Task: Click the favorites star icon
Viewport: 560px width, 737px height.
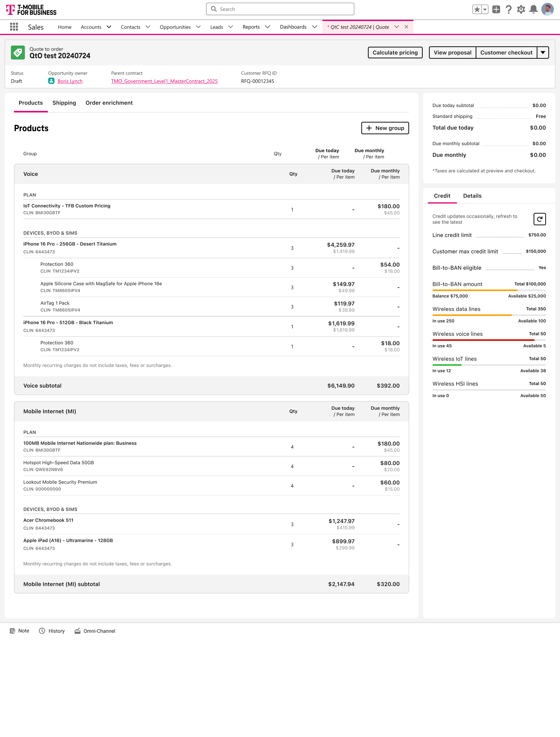Action: [477, 9]
